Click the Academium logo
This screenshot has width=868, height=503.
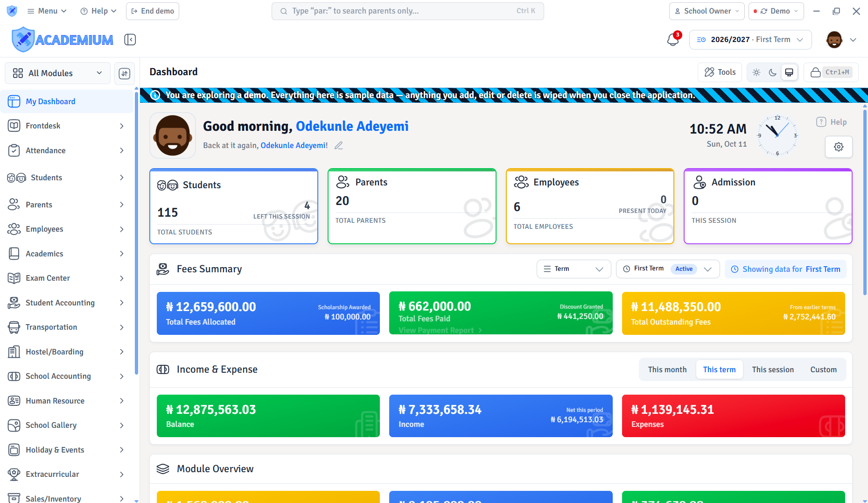(63, 40)
